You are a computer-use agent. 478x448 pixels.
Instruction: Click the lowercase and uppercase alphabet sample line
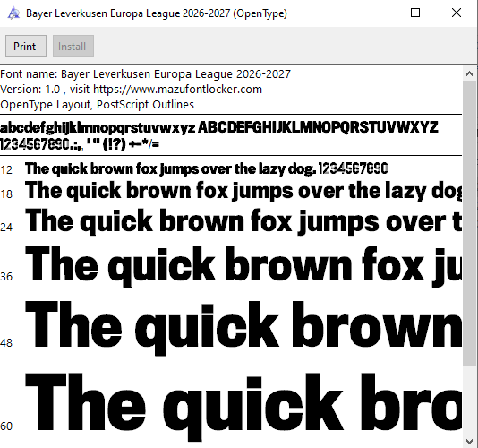(219, 127)
